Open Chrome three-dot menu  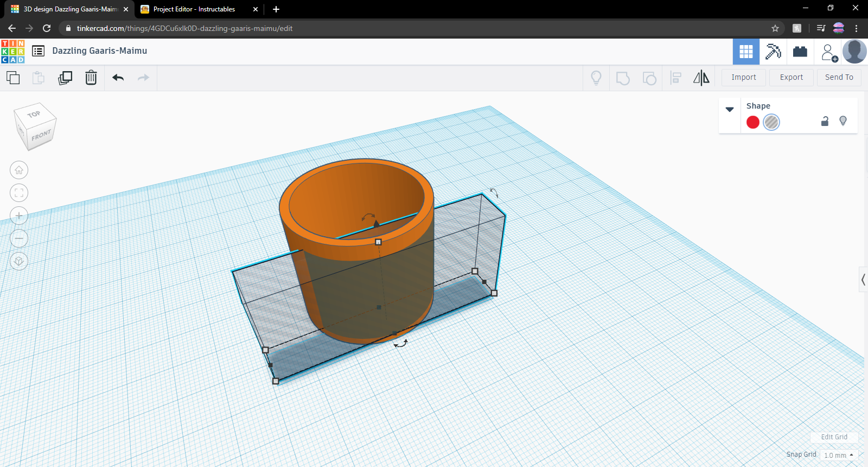point(857,28)
